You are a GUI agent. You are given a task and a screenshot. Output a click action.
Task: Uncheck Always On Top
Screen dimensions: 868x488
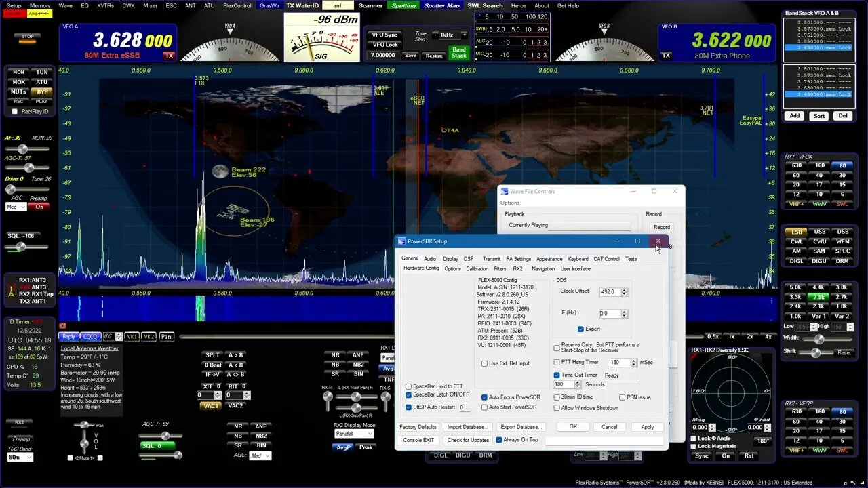(x=499, y=440)
